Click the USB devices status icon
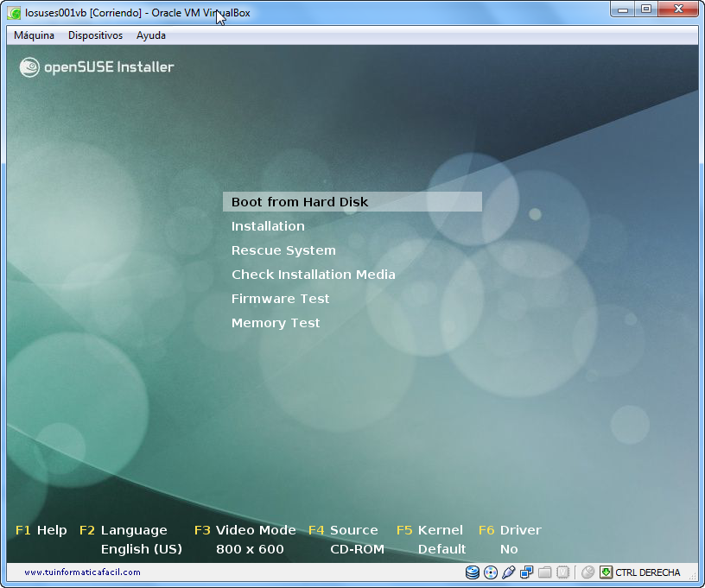This screenshot has height=588, width=705. point(509,572)
